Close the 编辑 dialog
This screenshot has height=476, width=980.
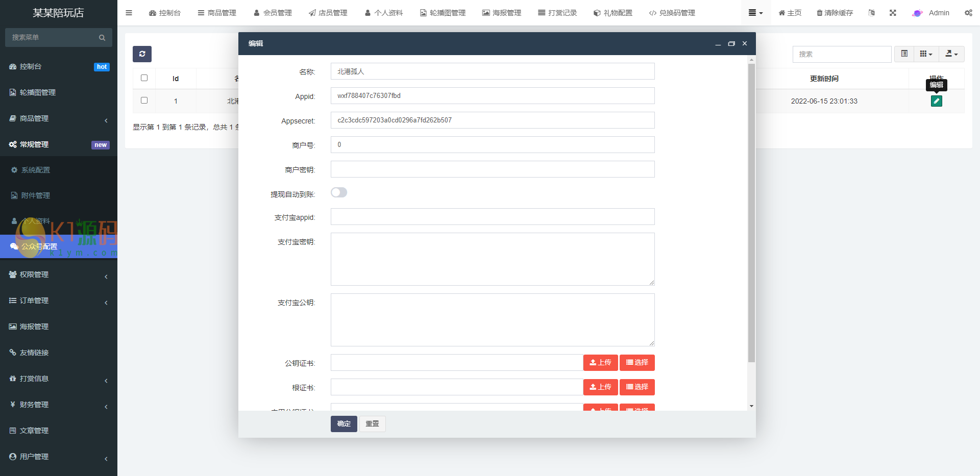click(745, 44)
